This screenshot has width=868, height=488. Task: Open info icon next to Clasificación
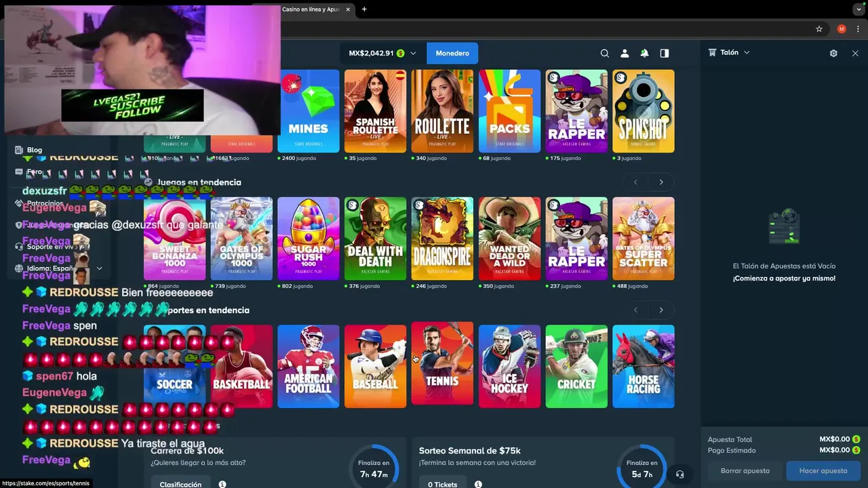(222, 484)
